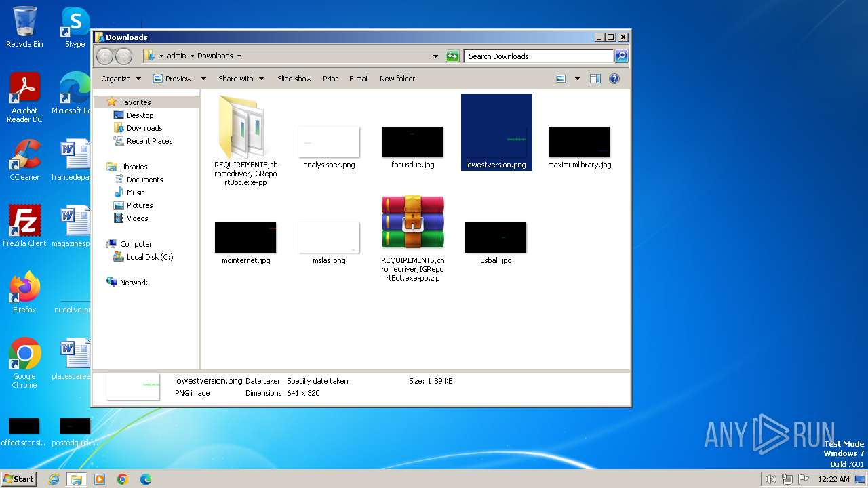Viewport: 868px width, 488px height.
Task: Open the Start menu
Action: [x=19, y=479]
